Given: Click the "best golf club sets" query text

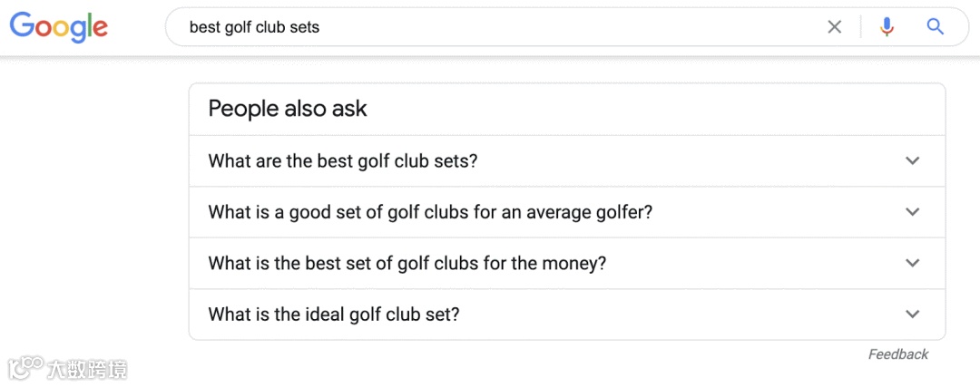Looking at the screenshot, I should coord(254,27).
